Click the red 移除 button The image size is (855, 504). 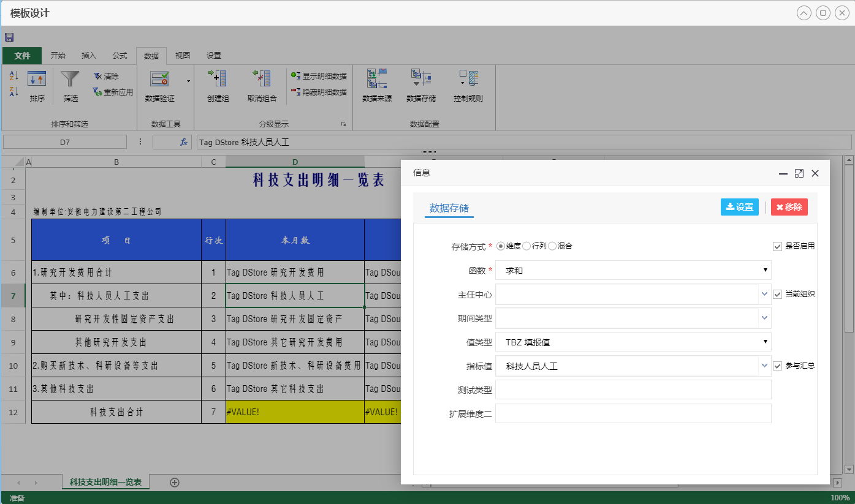point(789,207)
